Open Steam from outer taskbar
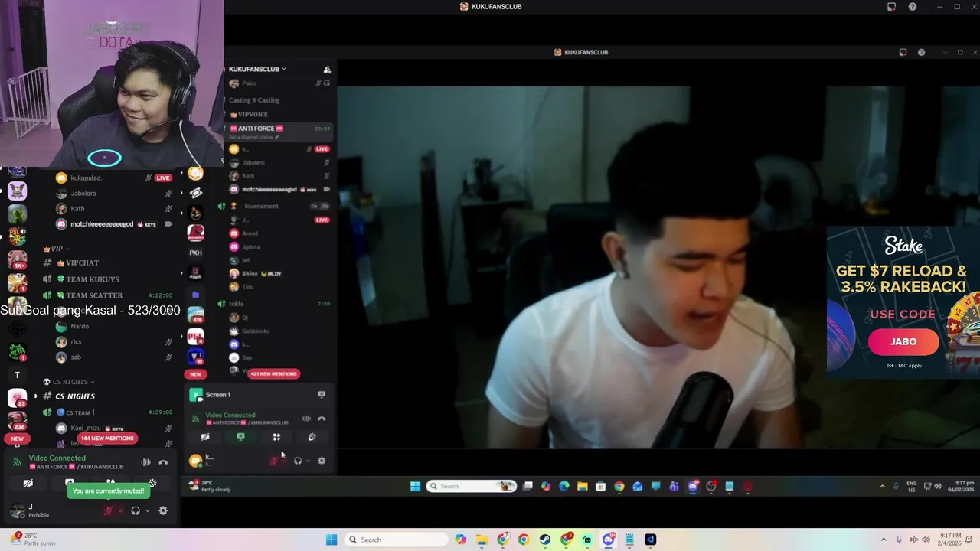This screenshot has height=551, width=980. point(545,540)
